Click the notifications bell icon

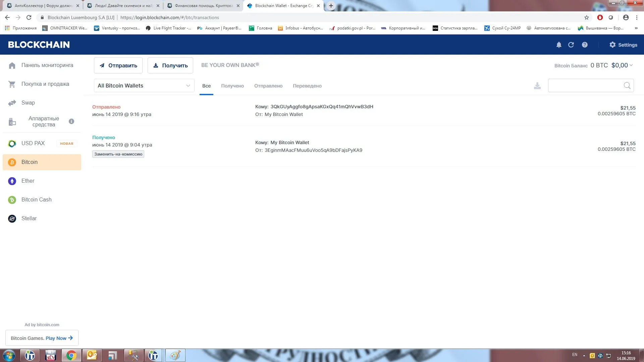tap(559, 45)
